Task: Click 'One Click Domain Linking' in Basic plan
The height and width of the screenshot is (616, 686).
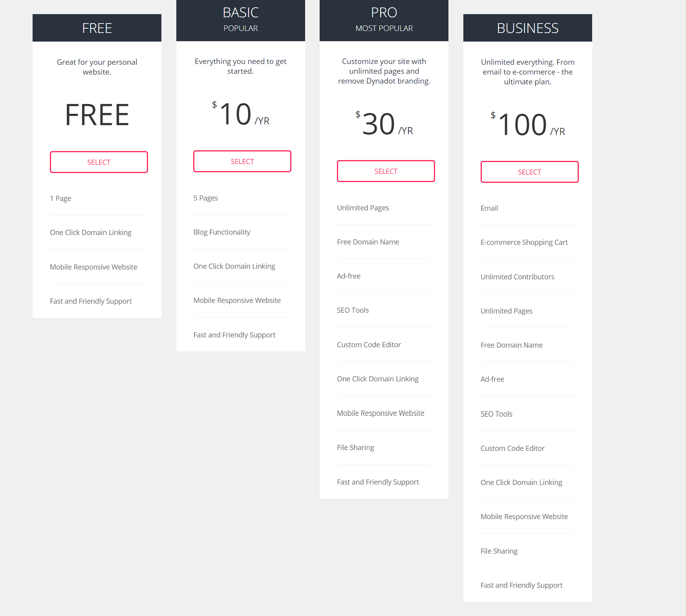Action: click(x=234, y=266)
